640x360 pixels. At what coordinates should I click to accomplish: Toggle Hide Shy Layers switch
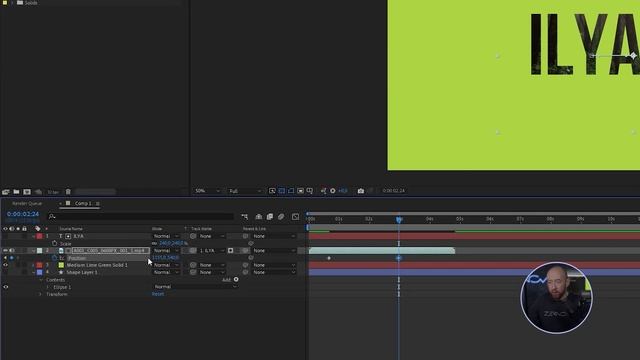pyautogui.click(x=259, y=217)
